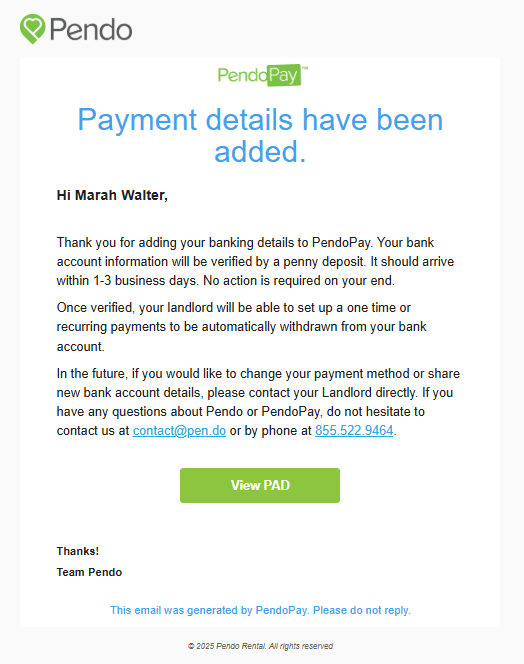
Task: Click the 'Thank you for adding your banking' line
Action: [245, 243]
